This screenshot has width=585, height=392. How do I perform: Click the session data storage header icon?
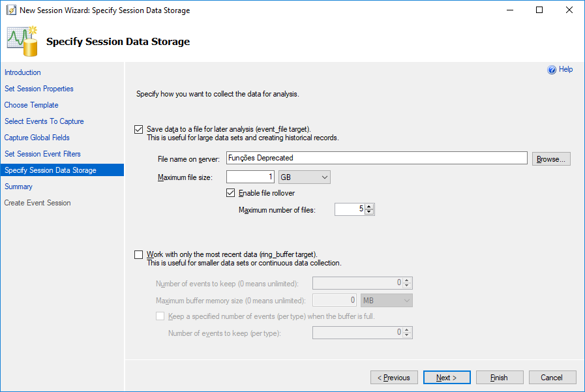point(23,41)
